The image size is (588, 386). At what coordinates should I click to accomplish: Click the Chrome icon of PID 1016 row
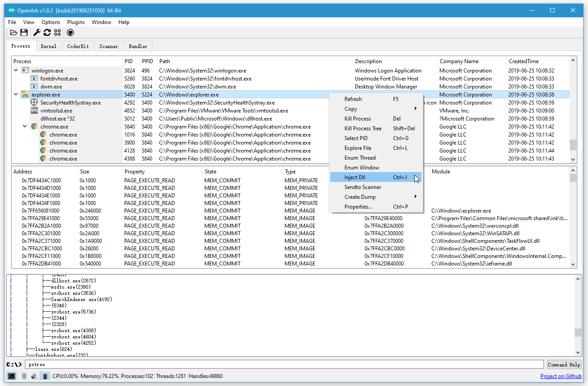(43, 134)
